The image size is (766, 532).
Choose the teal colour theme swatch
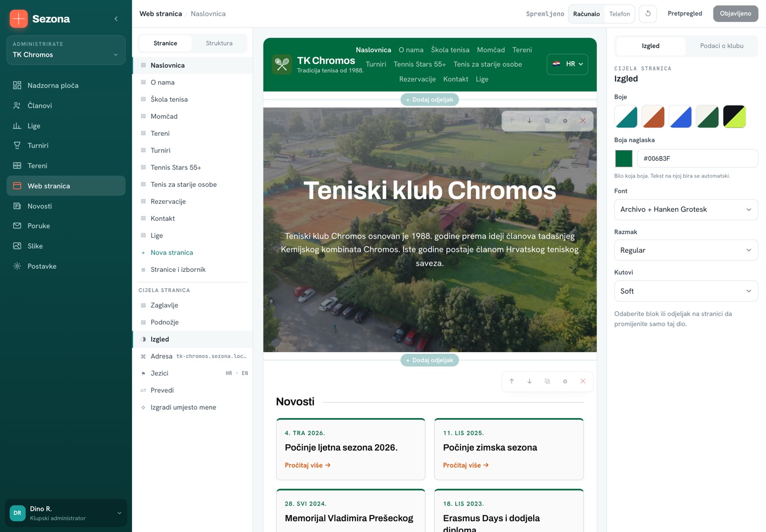click(x=626, y=117)
